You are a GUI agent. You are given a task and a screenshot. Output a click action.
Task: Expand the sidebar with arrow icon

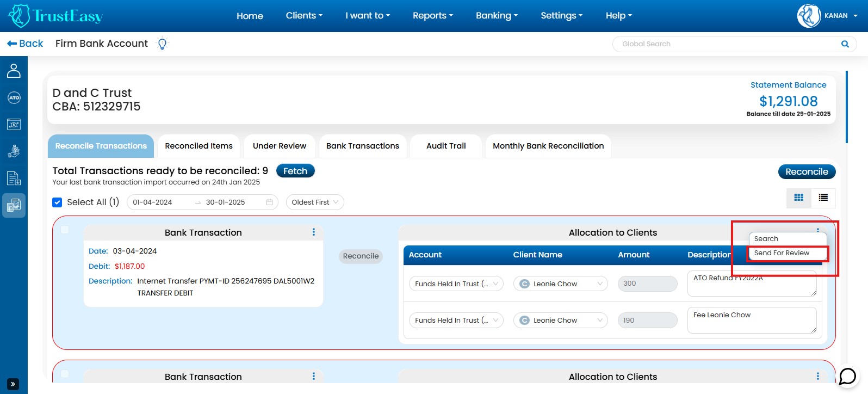coord(13,384)
